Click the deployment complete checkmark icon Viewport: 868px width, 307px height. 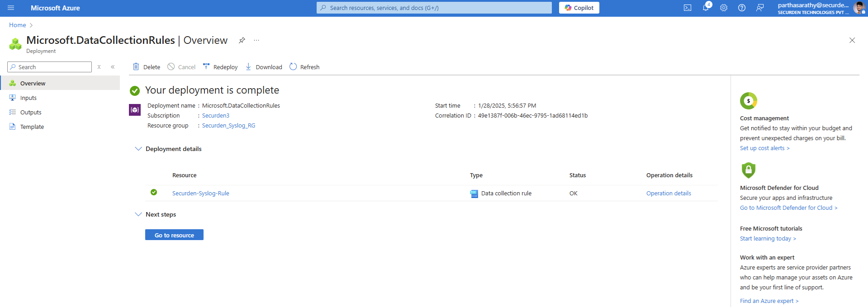pos(135,91)
